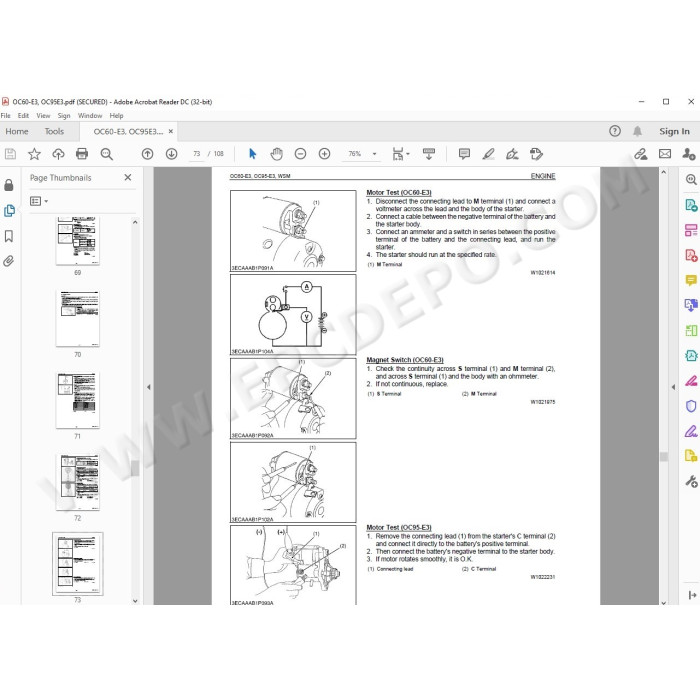Click the Save file icon
Viewport: 700px width, 700px height.
(10, 154)
